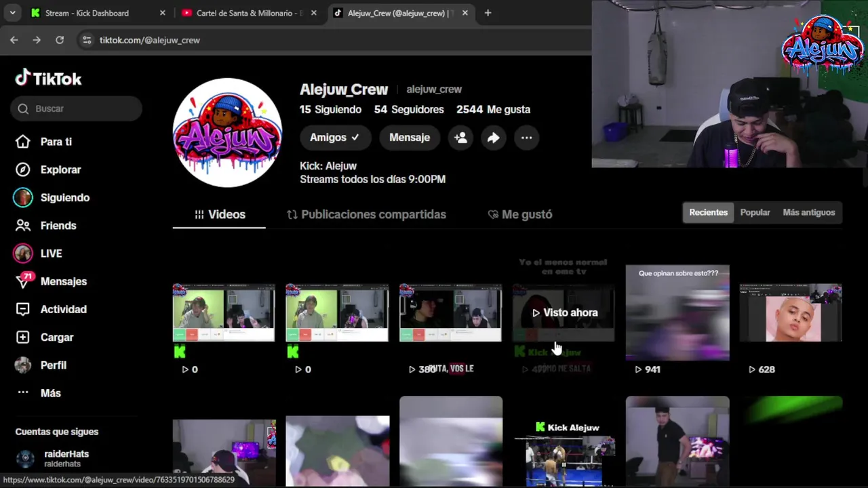Image resolution: width=868 pixels, height=488 pixels.
Task: Open the three-dot profile options
Action: [x=526, y=138]
